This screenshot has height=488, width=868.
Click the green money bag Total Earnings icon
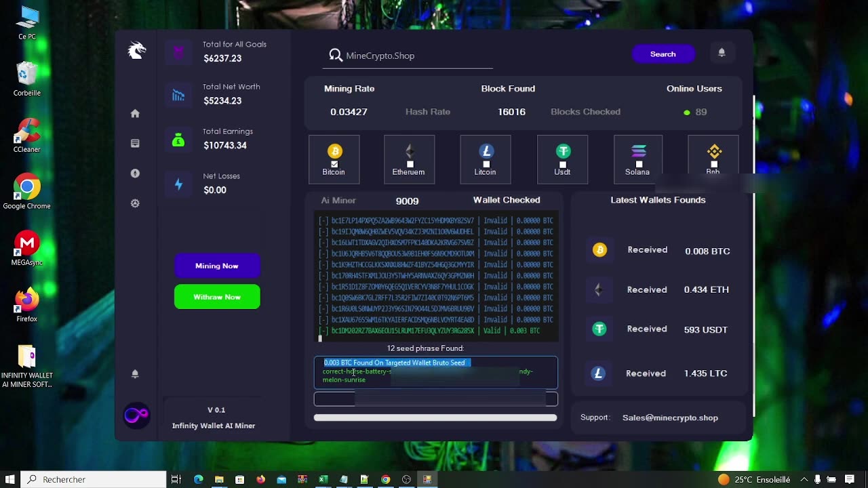178,140
